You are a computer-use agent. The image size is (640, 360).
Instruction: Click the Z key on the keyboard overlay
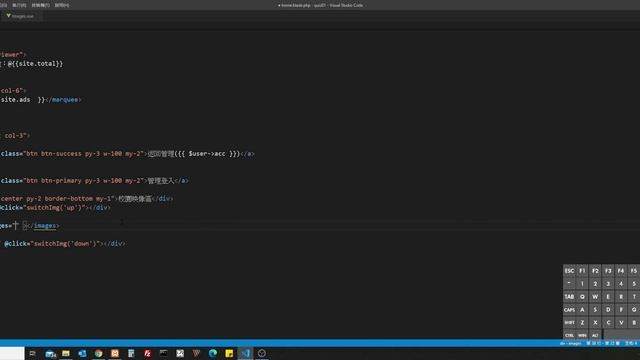tap(582, 322)
